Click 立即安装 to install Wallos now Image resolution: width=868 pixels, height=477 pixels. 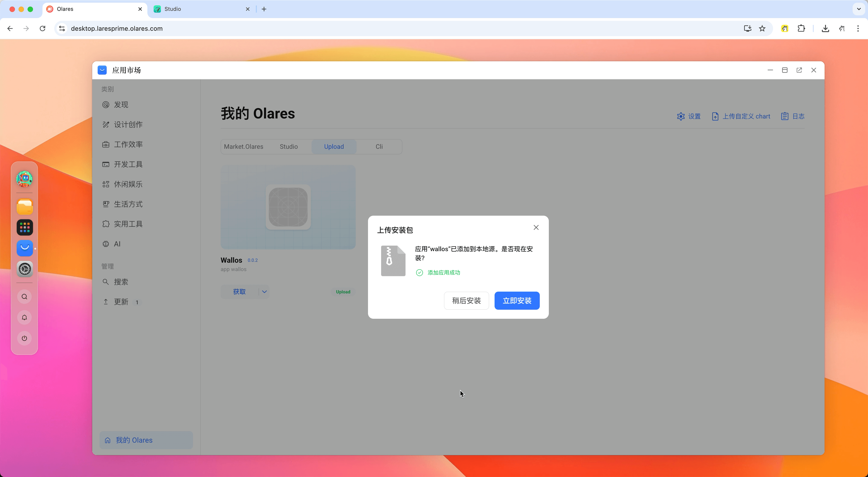[x=517, y=300]
